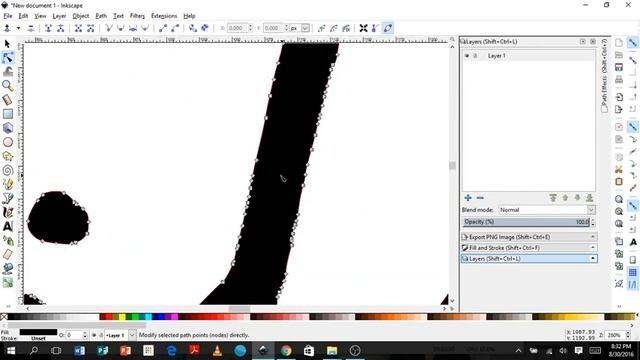Toggle snap text baseline A button
Viewport: 640px width, 360px height.
click(x=633, y=242)
